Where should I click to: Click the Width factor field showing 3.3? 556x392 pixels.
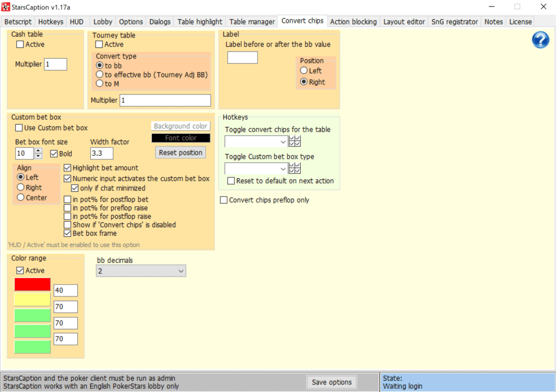click(x=102, y=154)
